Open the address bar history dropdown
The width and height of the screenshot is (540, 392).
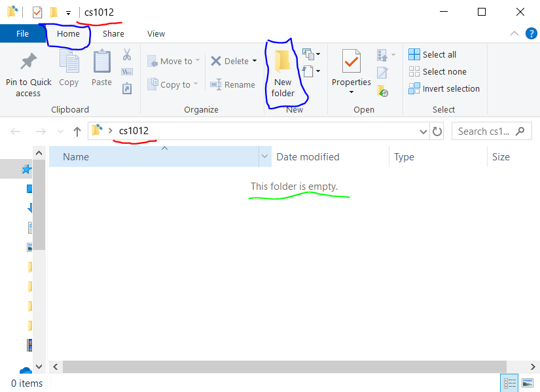(x=423, y=132)
